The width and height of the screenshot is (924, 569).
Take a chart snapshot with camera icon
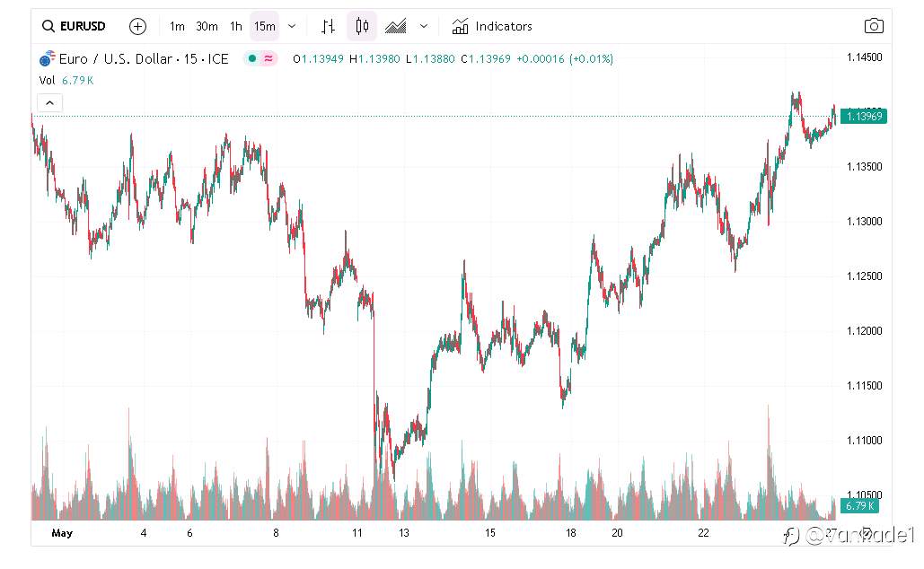pos(874,26)
